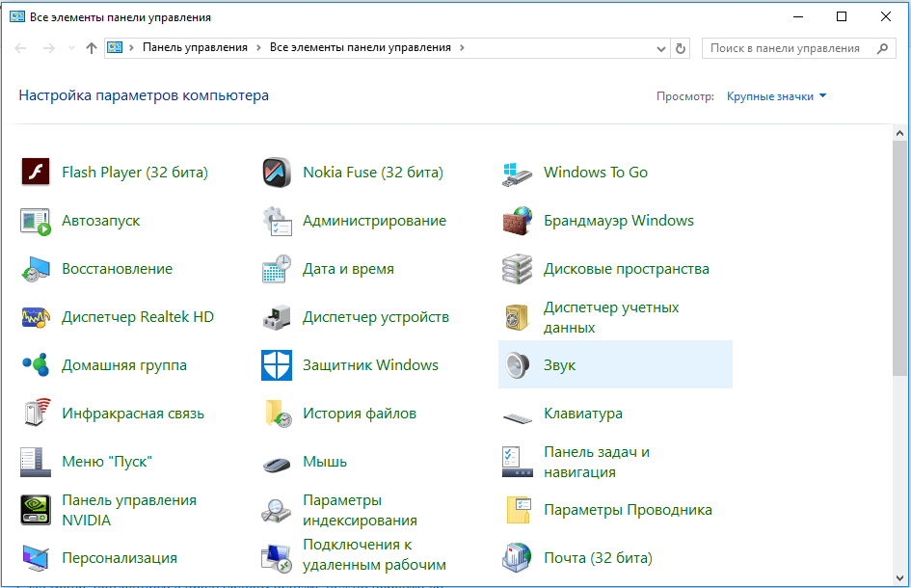
Task: Expand chevron after Все элементы панели управления
Action: [x=462, y=48]
